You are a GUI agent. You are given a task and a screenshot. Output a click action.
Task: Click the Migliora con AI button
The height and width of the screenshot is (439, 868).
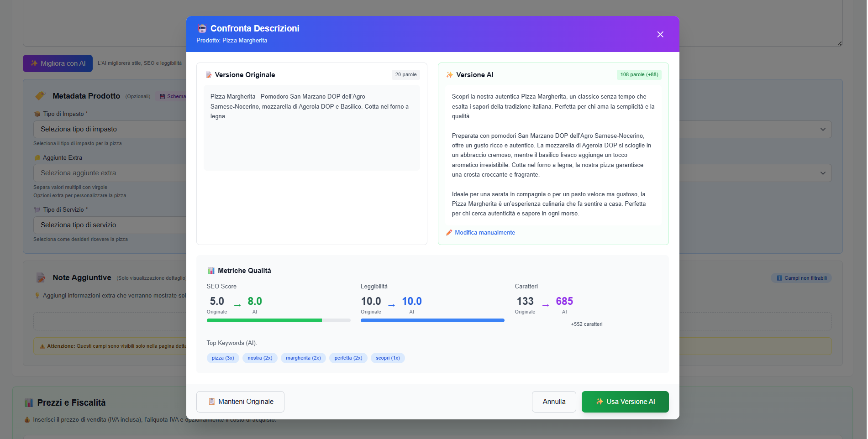(x=58, y=63)
